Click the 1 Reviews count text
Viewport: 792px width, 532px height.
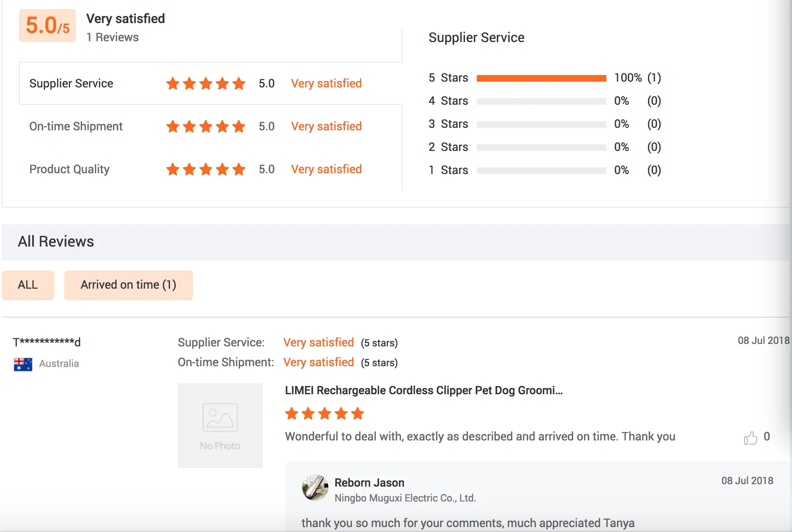[112, 37]
